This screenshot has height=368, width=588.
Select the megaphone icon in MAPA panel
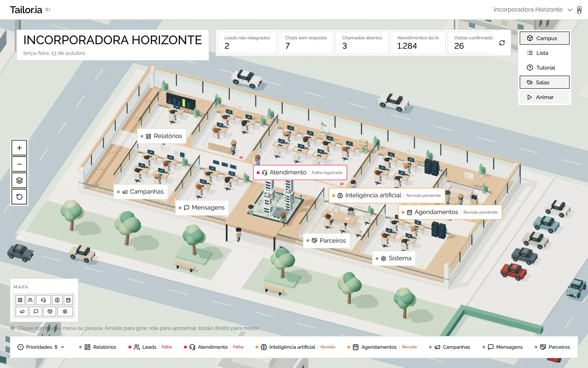point(22,311)
